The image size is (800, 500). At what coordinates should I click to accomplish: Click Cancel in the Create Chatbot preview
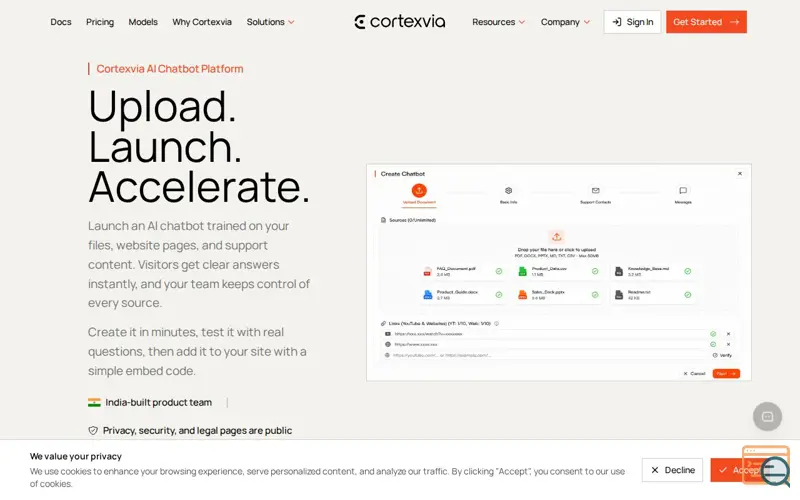[694, 373]
